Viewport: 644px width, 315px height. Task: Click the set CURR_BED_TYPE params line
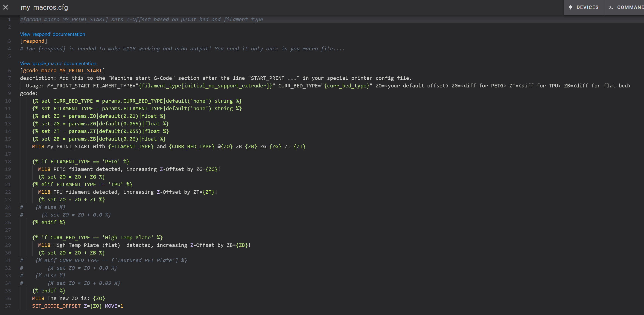tap(137, 101)
